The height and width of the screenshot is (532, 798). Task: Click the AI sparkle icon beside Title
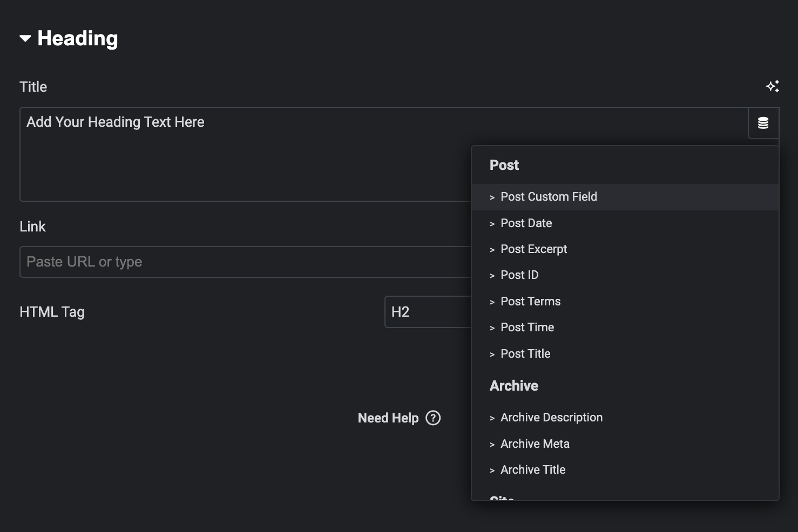[772, 86]
